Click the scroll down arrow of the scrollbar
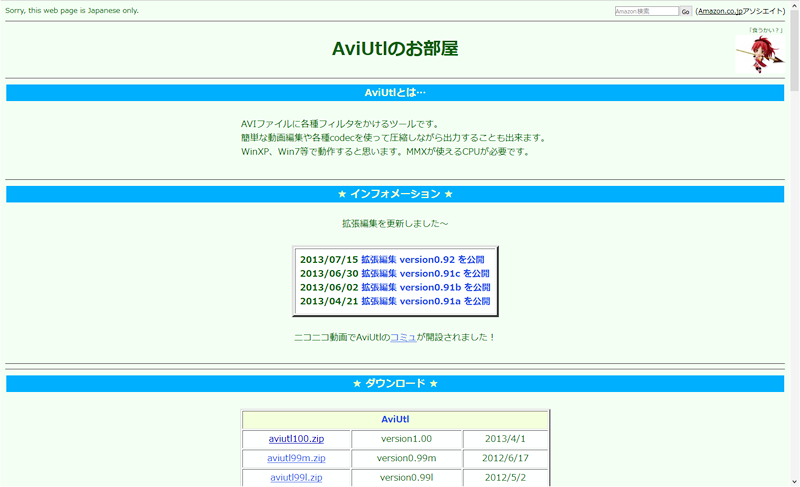The image size is (800, 487). point(794,482)
